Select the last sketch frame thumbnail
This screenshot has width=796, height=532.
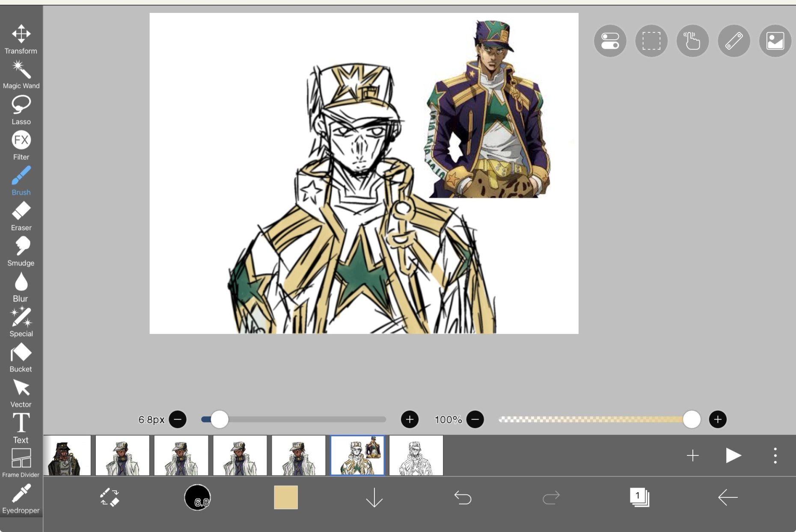[x=416, y=456]
